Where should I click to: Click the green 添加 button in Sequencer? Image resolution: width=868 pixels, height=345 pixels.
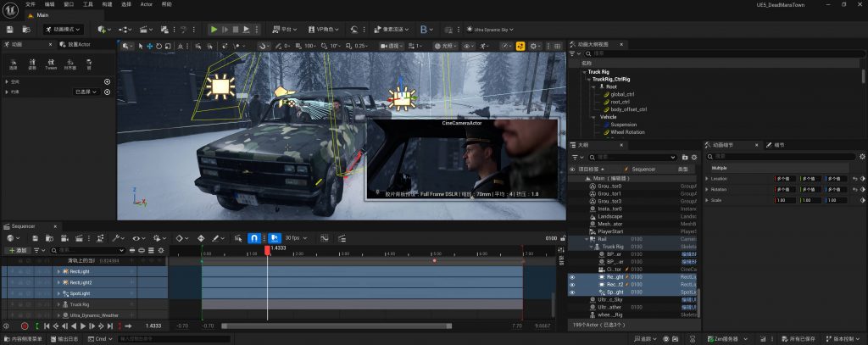click(x=18, y=251)
